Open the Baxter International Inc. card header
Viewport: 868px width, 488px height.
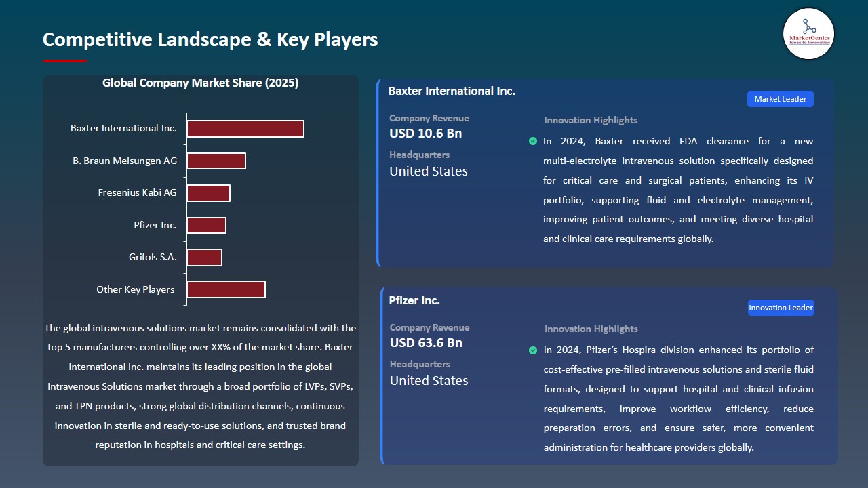click(x=452, y=91)
